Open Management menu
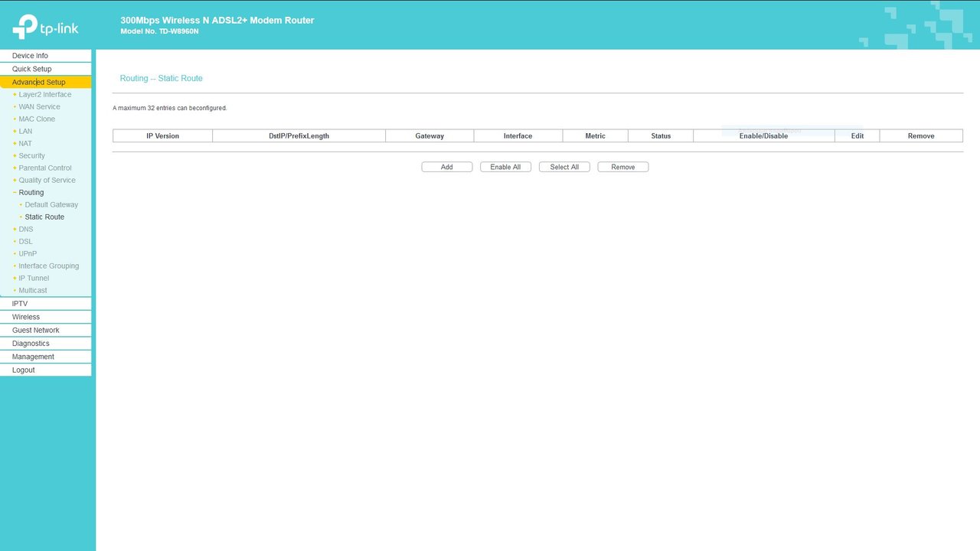Image resolution: width=980 pixels, height=551 pixels. point(45,357)
